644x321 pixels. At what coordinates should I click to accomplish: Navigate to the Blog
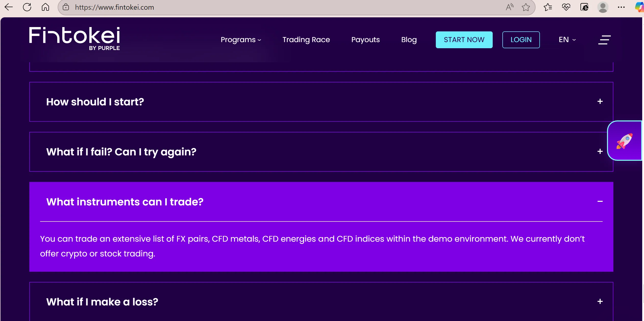(x=409, y=40)
